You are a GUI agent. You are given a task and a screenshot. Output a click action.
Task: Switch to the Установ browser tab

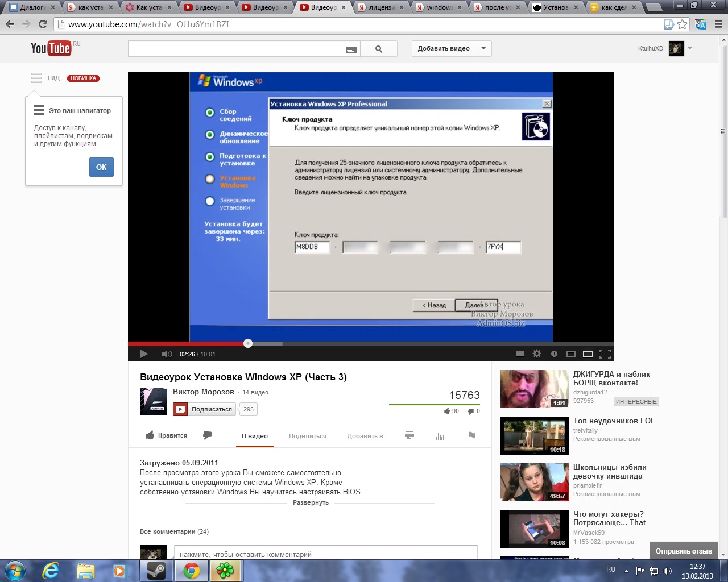coord(557,7)
